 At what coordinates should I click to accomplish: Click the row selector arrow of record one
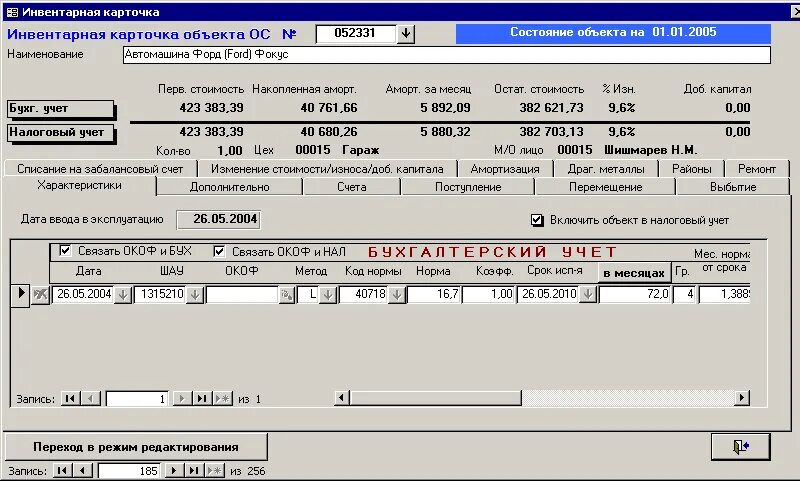20,294
